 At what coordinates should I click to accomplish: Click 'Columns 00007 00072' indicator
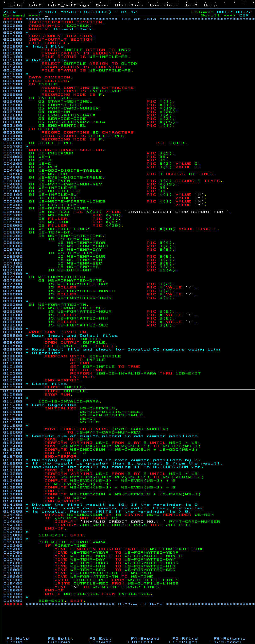[222, 12]
